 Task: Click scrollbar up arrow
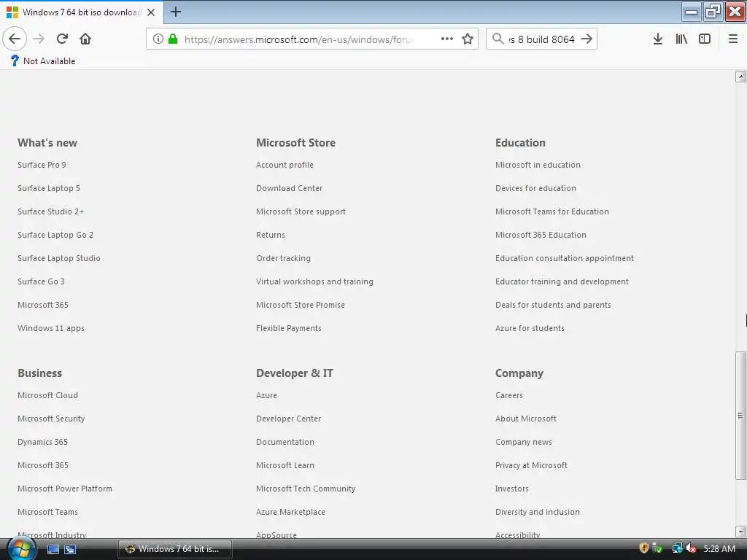pyautogui.click(x=740, y=77)
